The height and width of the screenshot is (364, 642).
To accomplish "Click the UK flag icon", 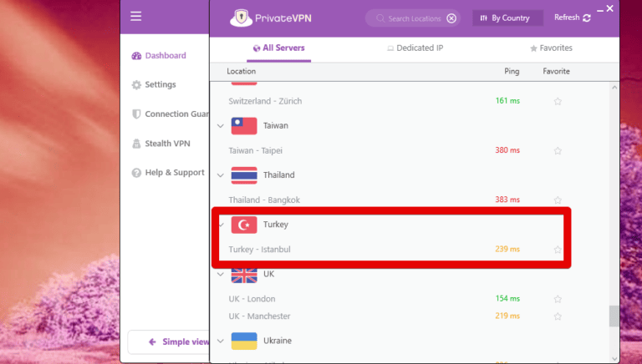I will click(244, 275).
